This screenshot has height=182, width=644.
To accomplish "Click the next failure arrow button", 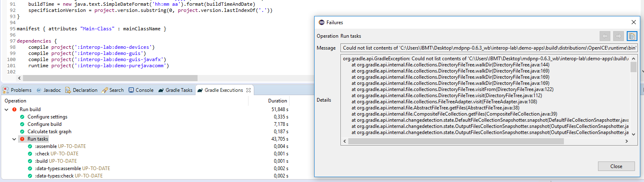I will click(x=618, y=36).
